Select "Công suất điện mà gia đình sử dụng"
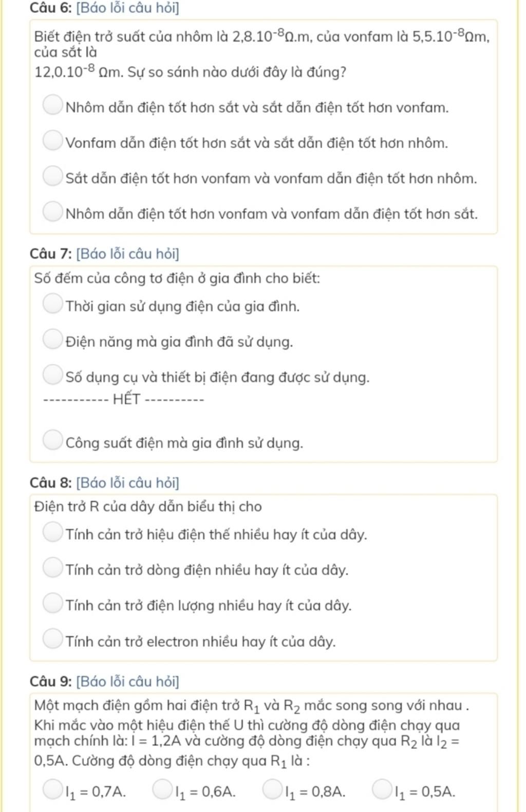 click(52, 440)
